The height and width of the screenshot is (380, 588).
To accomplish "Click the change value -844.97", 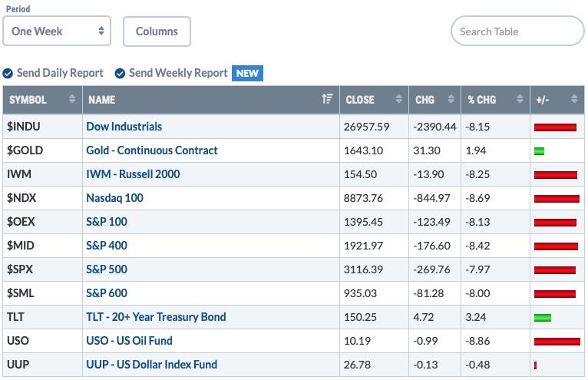I will pos(431,198).
